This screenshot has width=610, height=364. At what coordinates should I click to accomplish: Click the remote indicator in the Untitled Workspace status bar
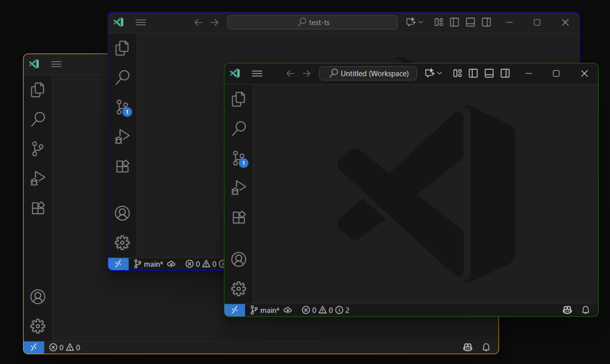click(x=235, y=310)
